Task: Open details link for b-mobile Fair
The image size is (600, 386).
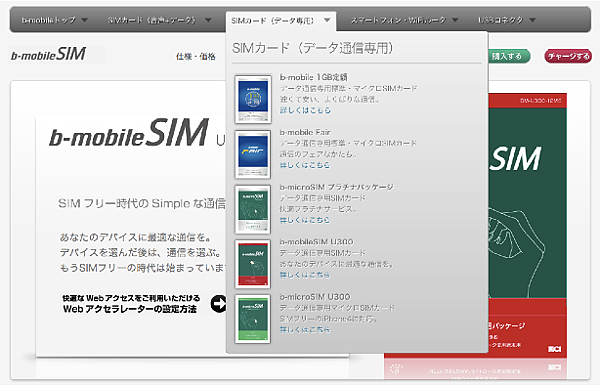Action: click(x=305, y=165)
